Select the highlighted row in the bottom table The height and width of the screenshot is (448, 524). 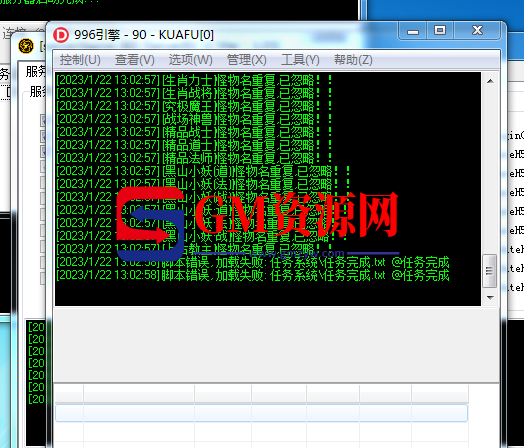tap(261, 413)
